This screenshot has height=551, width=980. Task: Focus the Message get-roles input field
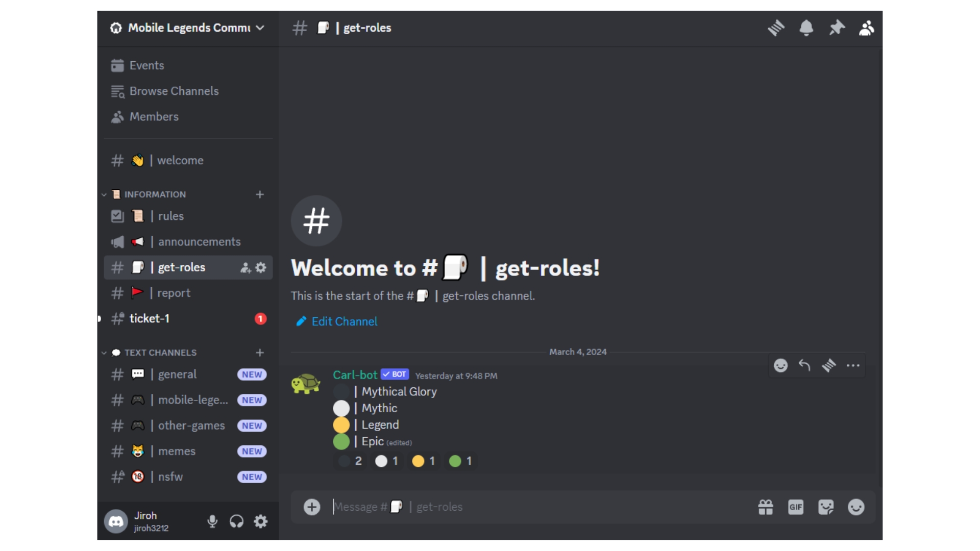(541, 507)
